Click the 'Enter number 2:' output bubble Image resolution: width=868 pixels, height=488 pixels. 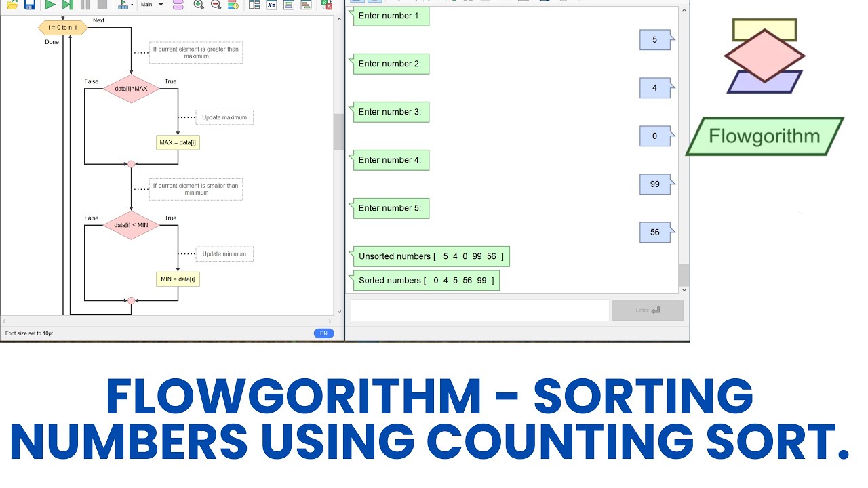(x=389, y=64)
